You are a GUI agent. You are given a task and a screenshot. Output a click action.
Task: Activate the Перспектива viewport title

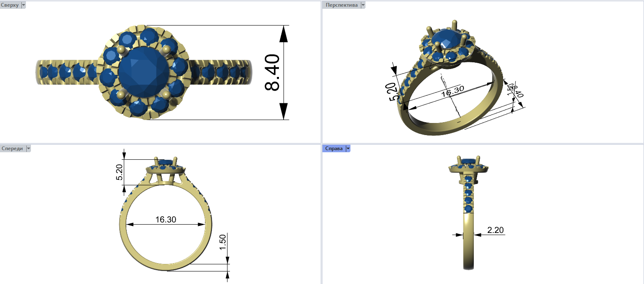[342, 5]
